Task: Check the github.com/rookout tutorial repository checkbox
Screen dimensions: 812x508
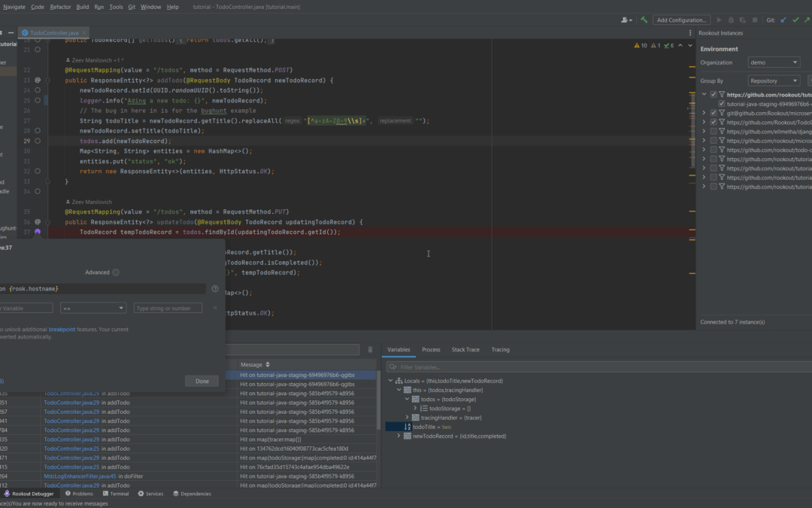Action: [x=712, y=95]
